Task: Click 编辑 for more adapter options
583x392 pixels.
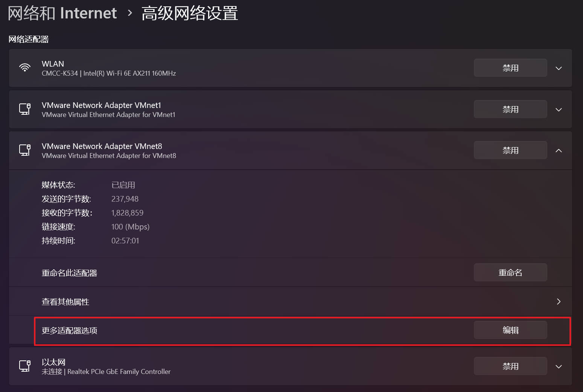Action: tap(510, 330)
